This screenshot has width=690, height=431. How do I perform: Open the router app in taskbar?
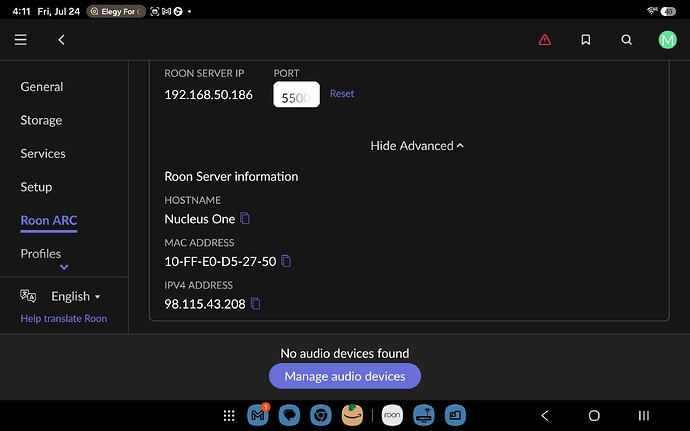pyautogui.click(x=424, y=415)
